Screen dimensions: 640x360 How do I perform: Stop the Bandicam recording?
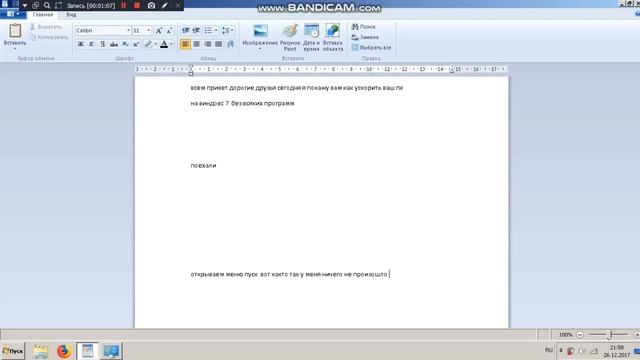click(x=137, y=6)
